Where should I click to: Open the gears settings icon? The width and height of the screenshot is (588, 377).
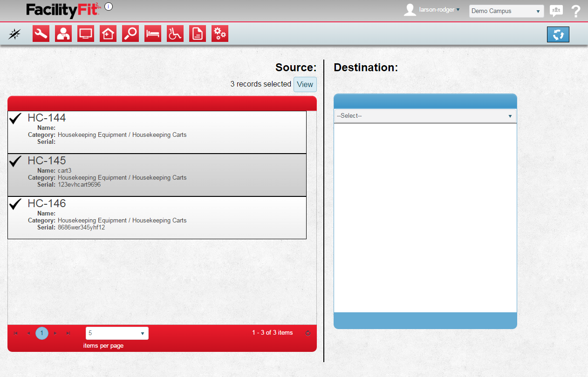[220, 34]
